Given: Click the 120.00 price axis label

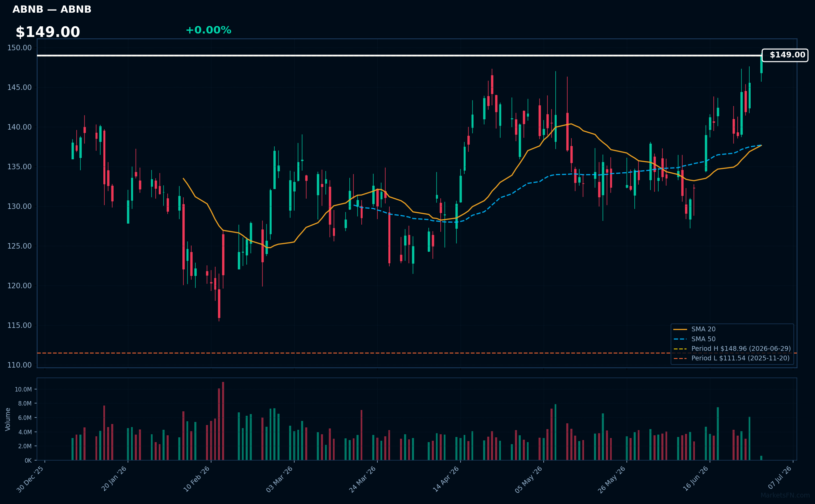Looking at the screenshot, I should coord(20,286).
